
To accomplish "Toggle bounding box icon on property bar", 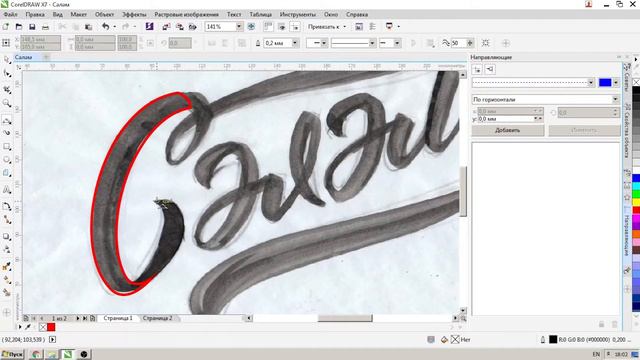I will coord(486,43).
